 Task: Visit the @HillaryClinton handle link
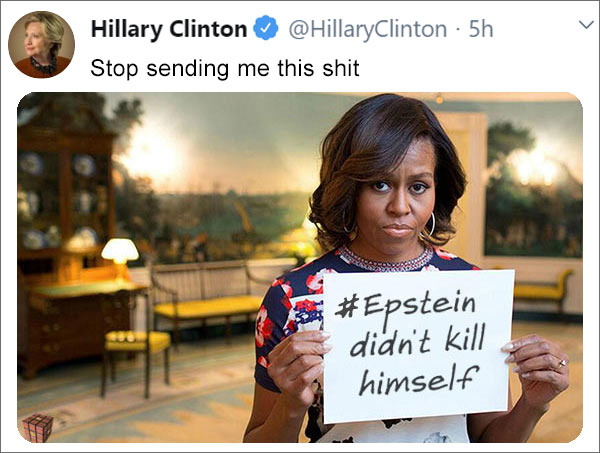click(x=367, y=29)
